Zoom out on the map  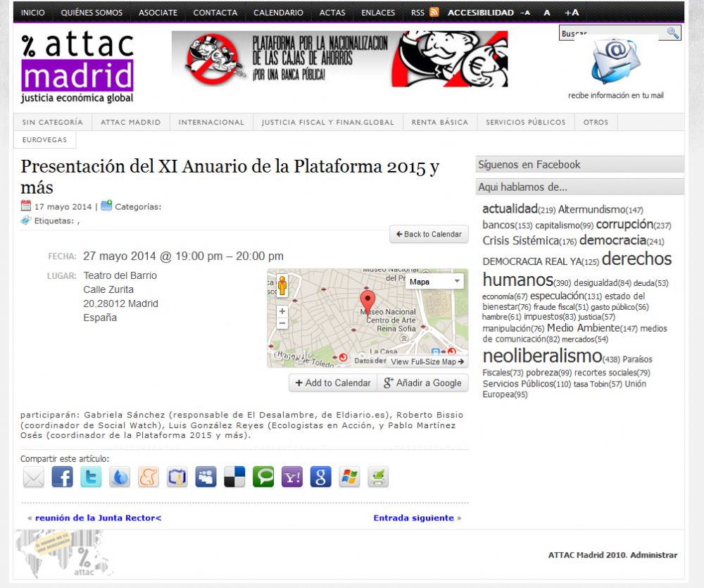point(282,323)
